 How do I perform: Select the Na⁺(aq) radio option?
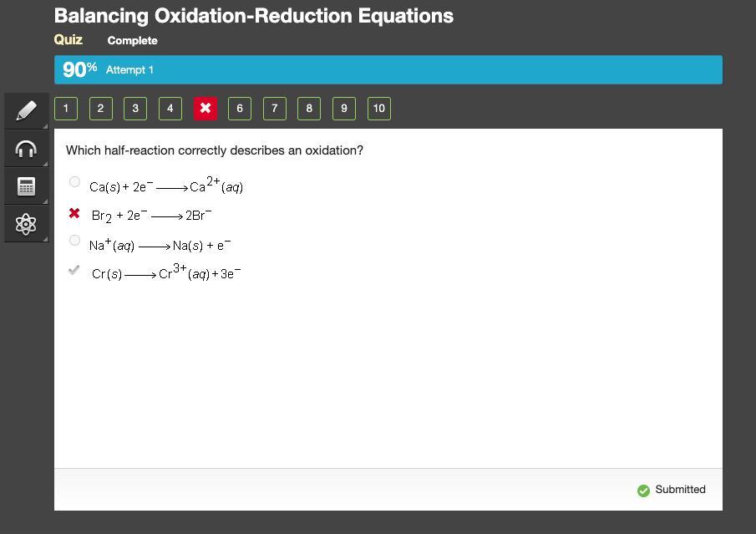[74, 240]
